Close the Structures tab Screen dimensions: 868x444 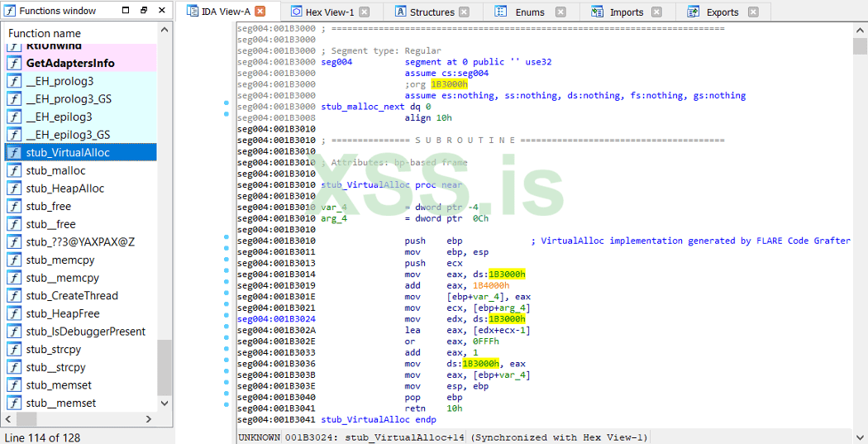[x=464, y=12]
